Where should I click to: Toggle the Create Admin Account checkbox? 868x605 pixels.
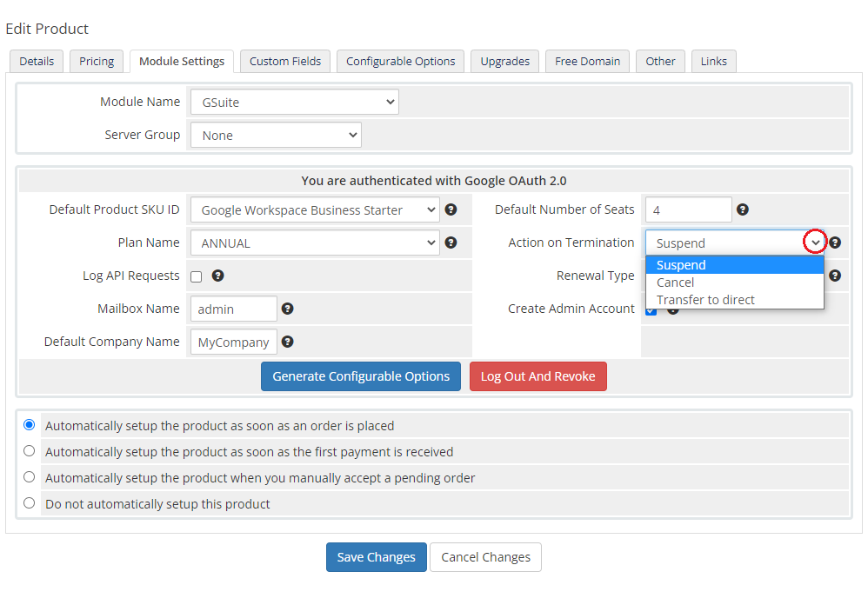[651, 312]
